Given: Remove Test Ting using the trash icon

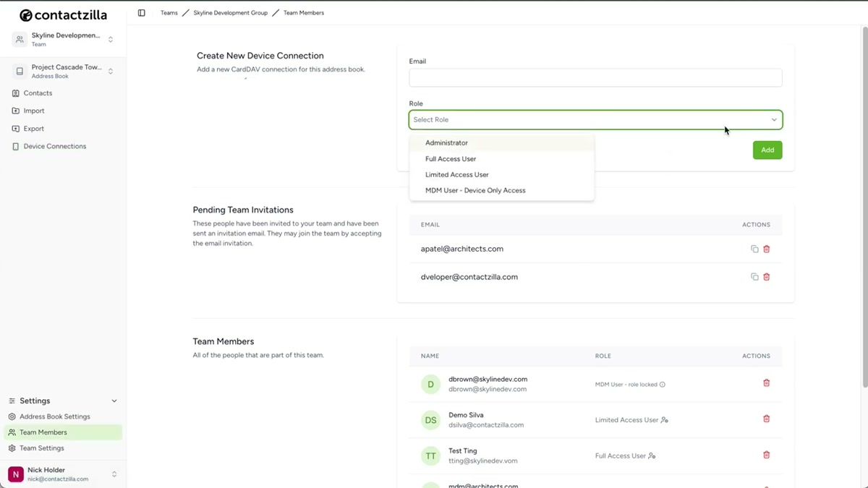Looking at the screenshot, I should (766, 455).
